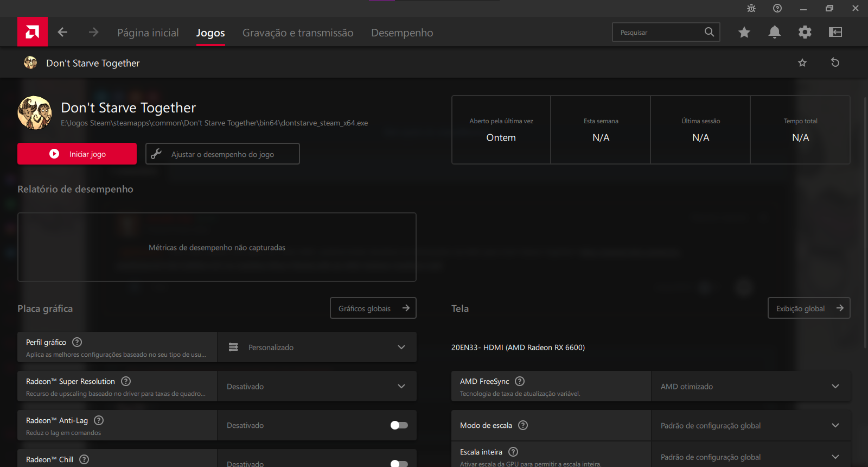
Task: Click help icon next to Radeon Super Resolution
Action: (126, 381)
